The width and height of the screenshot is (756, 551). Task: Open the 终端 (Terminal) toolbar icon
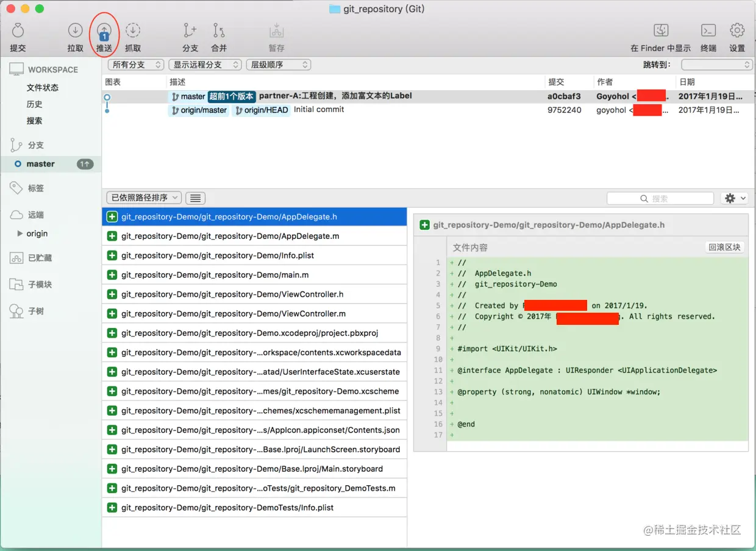pyautogui.click(x=708, y=30)
